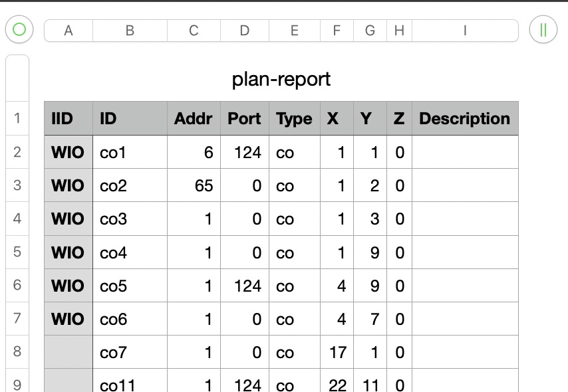Select row 8 header number
This screenshot has height=392, width=568.
click(x=17, y=351)
